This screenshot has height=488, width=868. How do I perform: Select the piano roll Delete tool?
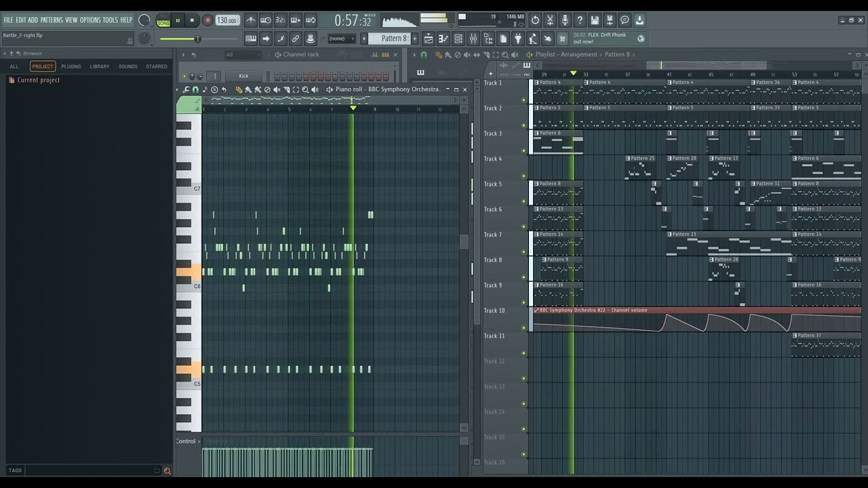(x=267, y=89)
